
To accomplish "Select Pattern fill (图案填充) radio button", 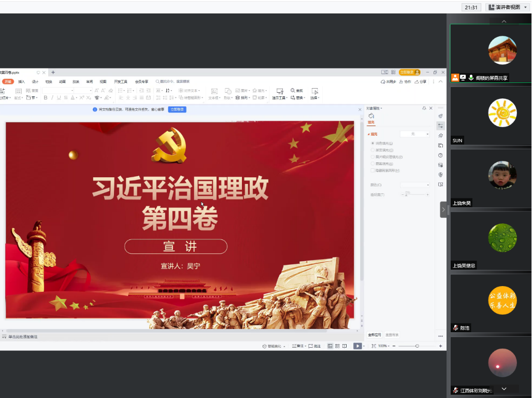I will [x=372, y=164].
